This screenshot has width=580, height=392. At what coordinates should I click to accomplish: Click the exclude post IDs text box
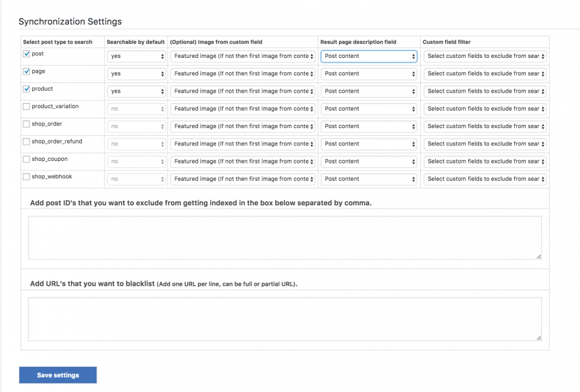[285, 238]
